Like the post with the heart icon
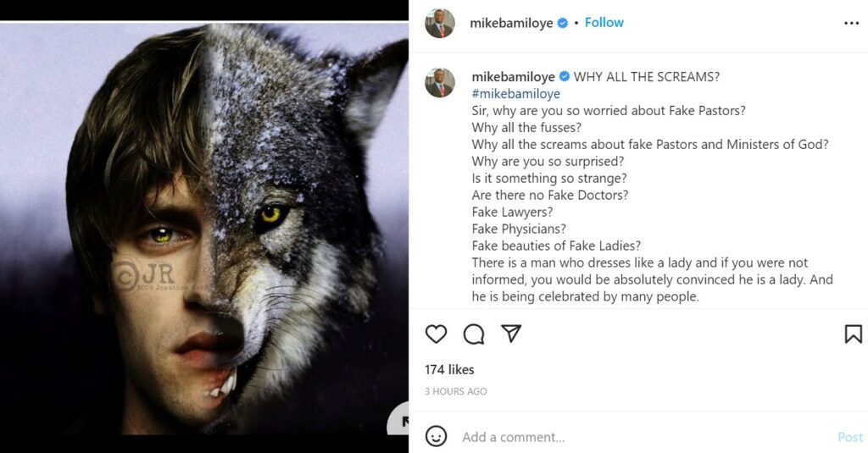The width and height of the screenshot is (868, 453). pyautogui.click(x=436, y=334)
